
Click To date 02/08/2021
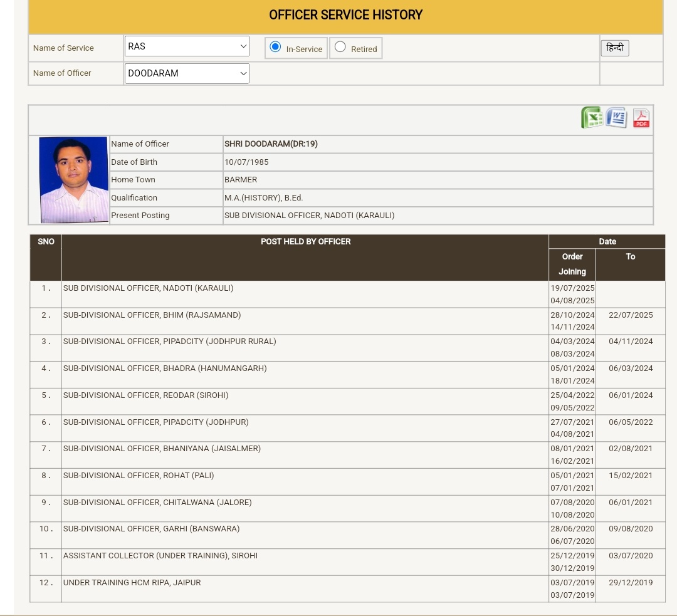pyautogui.click(x=631, y=449)
